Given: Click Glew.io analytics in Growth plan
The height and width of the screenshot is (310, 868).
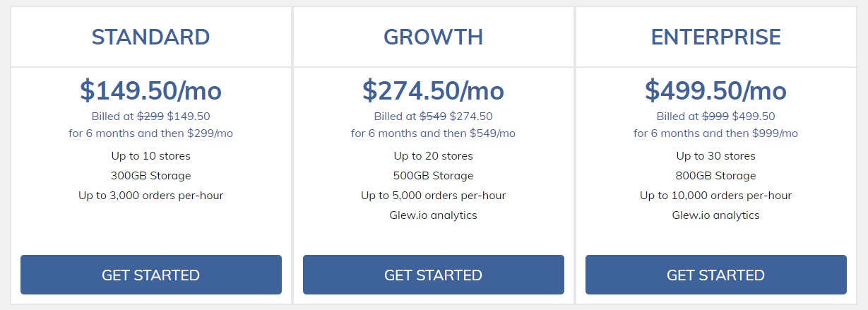Looking at the screenshot, I should [x=434, y=215].
